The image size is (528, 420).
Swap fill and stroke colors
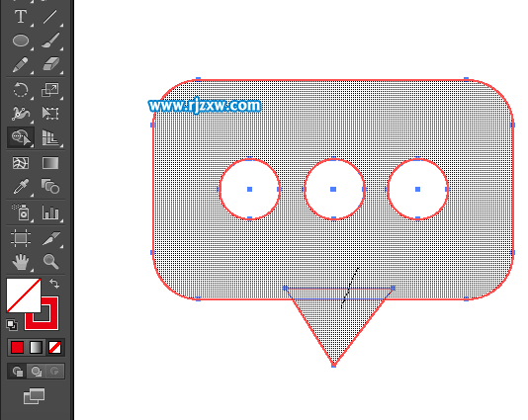tap(54, 284)
